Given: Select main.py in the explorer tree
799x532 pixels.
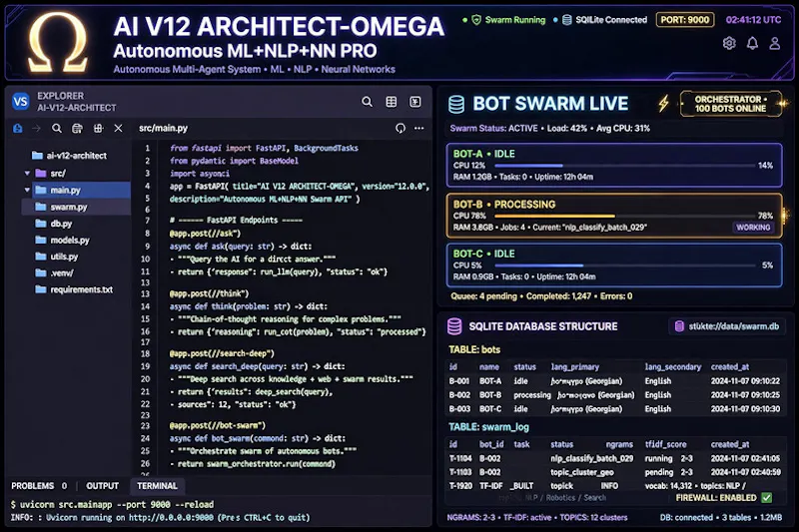Looking at the screenshot, I should (x=82, y=190).
